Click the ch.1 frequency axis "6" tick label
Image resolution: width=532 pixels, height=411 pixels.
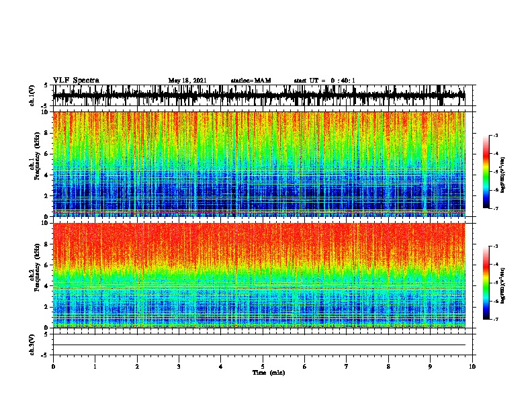click(x=46, y=154)
